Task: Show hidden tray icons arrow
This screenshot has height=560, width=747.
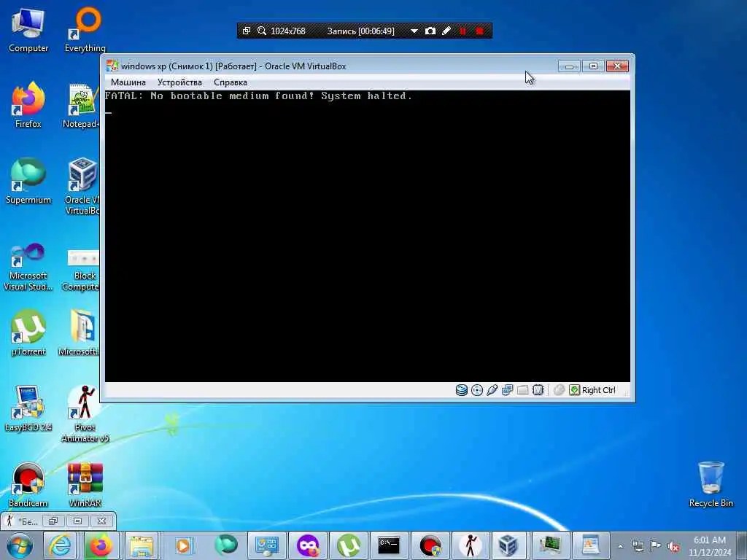Action: (620, 546)
